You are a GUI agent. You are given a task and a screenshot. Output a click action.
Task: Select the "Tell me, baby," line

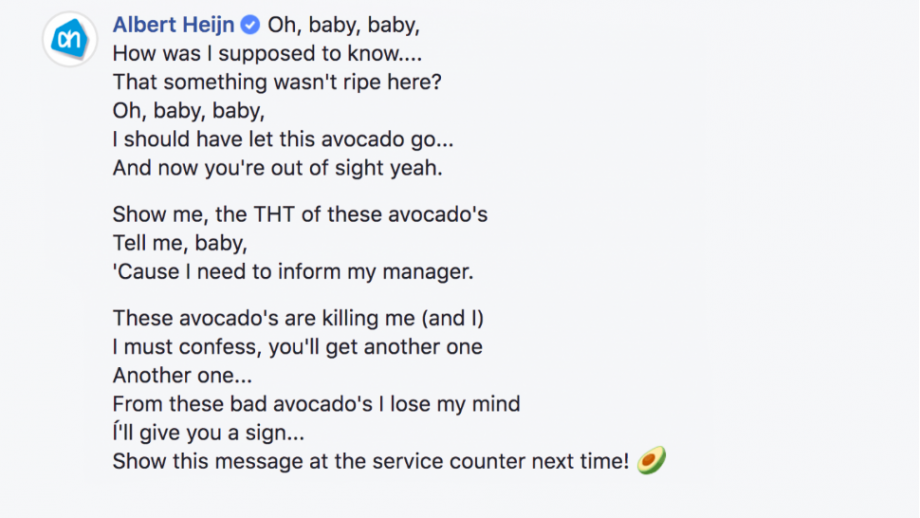tap(180, 243)
